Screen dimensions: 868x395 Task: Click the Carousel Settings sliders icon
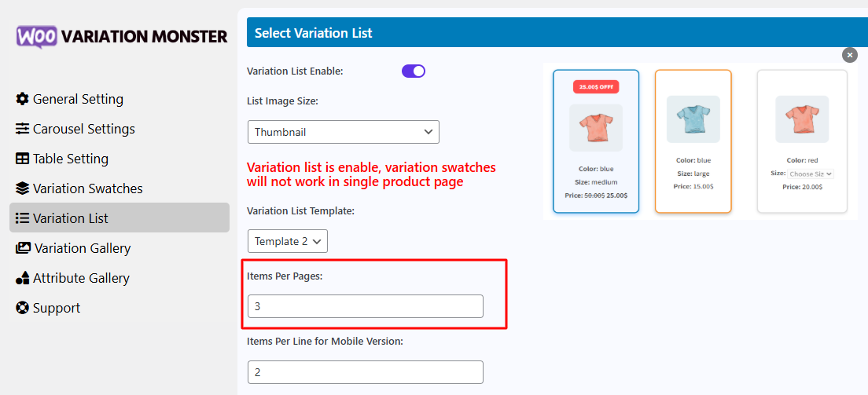(22, 129)
